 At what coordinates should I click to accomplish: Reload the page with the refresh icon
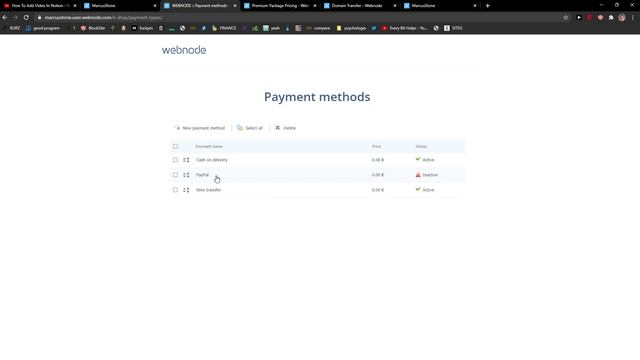pos(26,18)
